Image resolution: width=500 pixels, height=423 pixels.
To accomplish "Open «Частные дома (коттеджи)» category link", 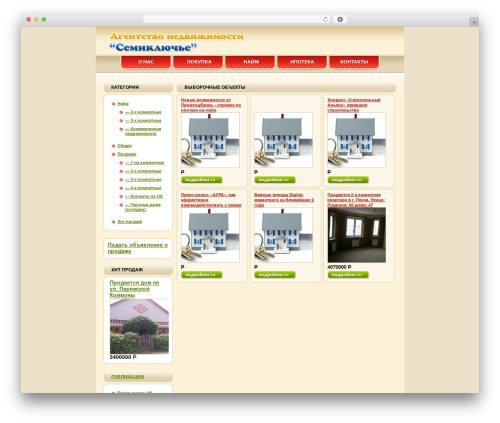I will [143, 207].
